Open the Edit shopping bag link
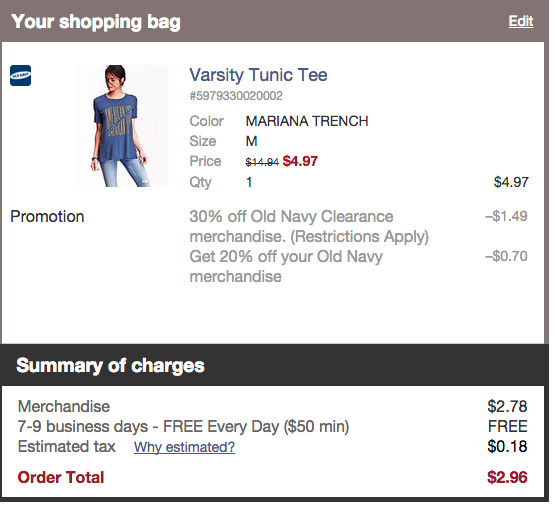 tap(521, 22)
